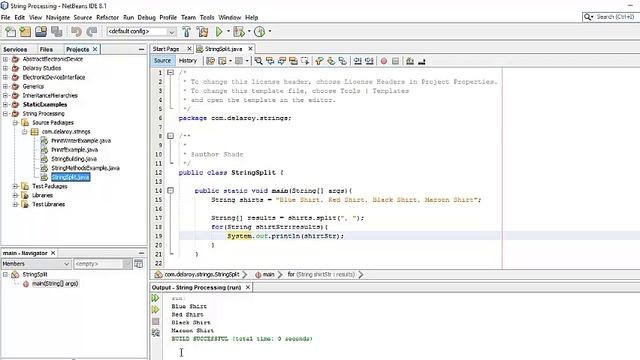640x360 pixels.
Task: Click the Stop icon in Output panel
Action: point(156,322)
